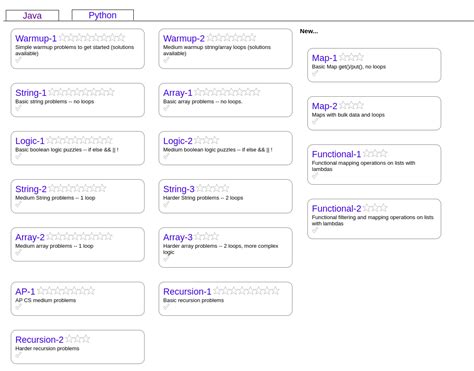Screen dimensions: 474x371
Task: Click the checkmark icon in Warmup-1 card
Action: point(18,60)
